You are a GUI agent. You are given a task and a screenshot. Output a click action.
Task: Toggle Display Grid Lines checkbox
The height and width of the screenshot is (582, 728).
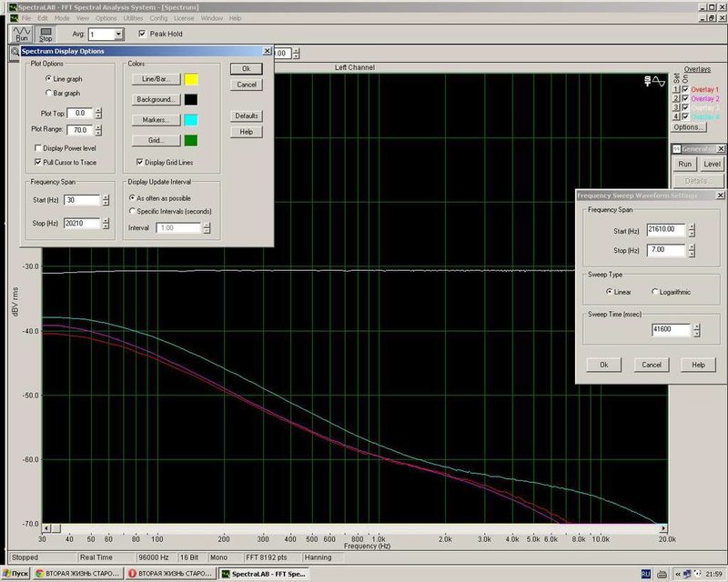(x=140, y=162)
